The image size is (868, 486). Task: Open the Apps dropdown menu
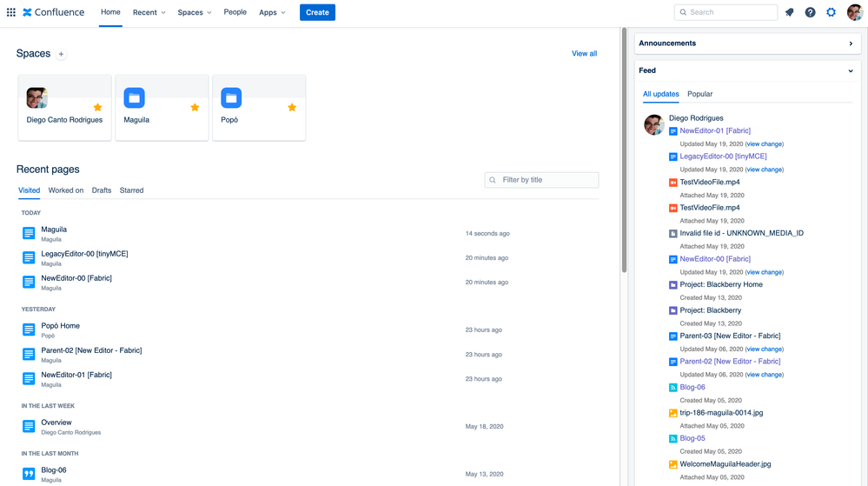click(x=272, y=12)
